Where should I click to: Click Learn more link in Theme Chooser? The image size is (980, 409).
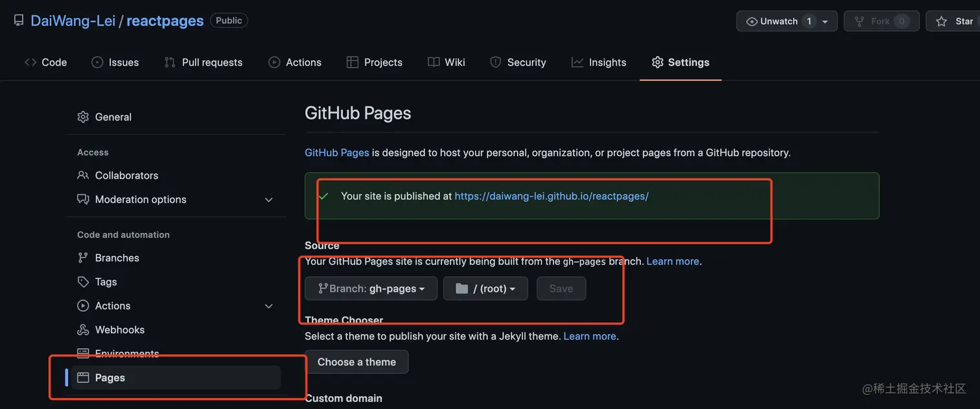pyautogui.click(x=590, y=336)
